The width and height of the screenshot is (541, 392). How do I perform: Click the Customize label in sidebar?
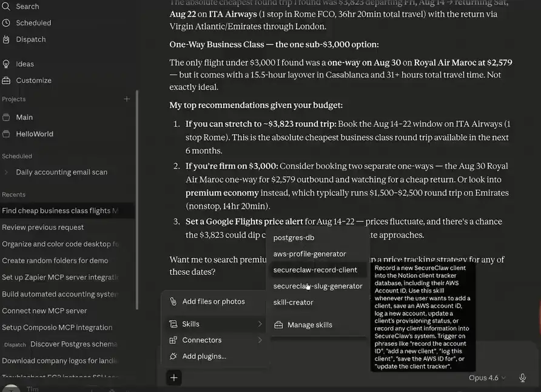click(33, 80)
